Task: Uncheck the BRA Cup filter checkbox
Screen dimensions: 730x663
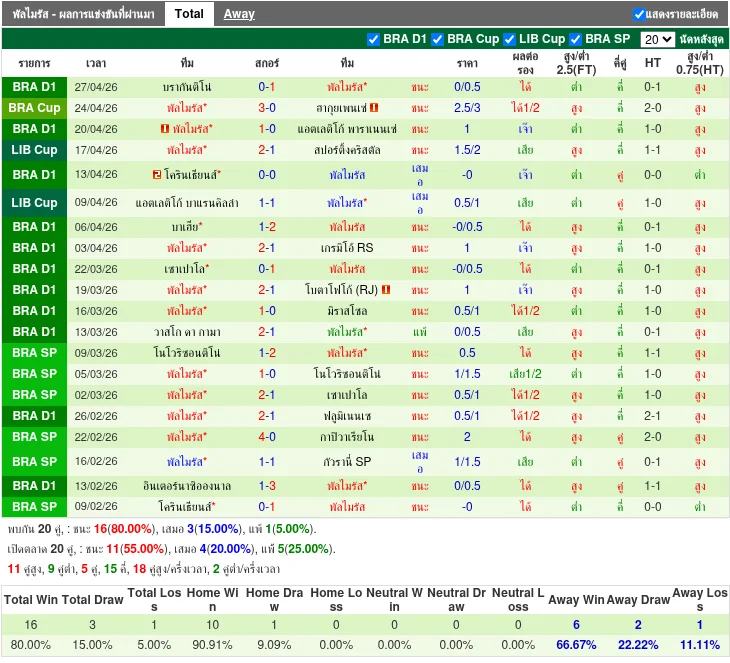Action: click(x=438, y=39)
